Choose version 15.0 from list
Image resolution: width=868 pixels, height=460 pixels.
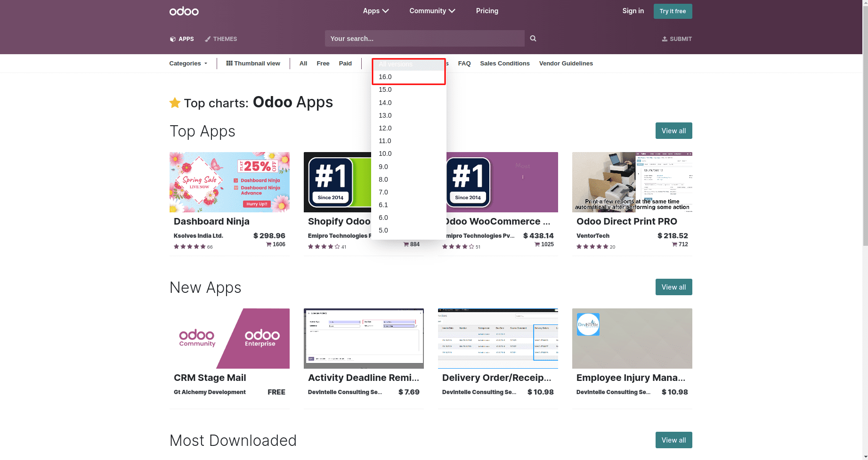pyautogui.click(x=409, y=89)
